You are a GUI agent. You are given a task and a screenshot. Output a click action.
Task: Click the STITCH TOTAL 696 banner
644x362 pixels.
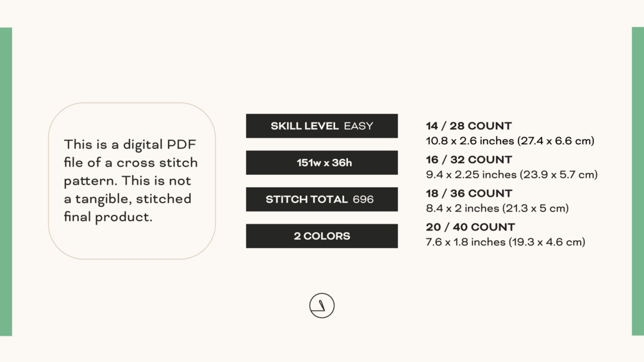(322, 199)
